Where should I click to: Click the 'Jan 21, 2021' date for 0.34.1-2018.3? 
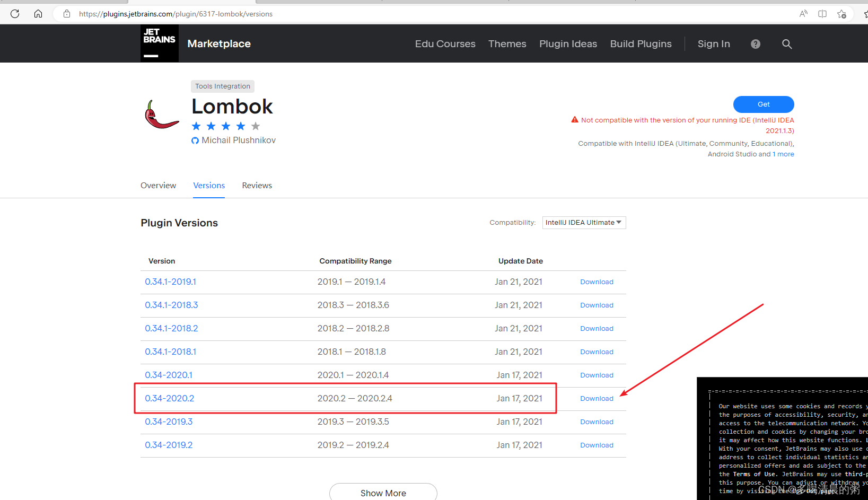[x=519, y=305]
